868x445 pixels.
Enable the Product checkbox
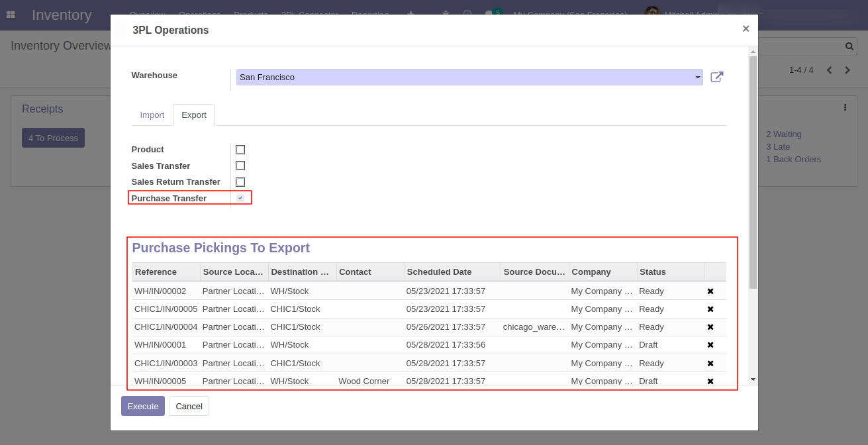(240, 150)
